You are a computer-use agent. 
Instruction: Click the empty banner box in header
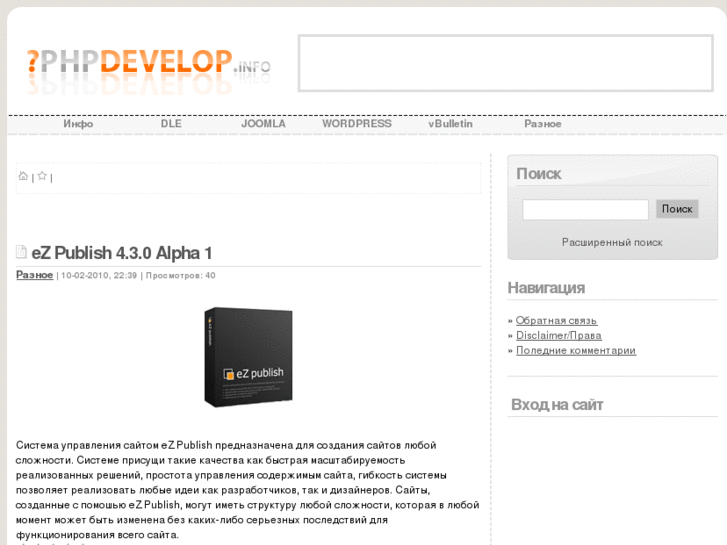click(505, 63)
